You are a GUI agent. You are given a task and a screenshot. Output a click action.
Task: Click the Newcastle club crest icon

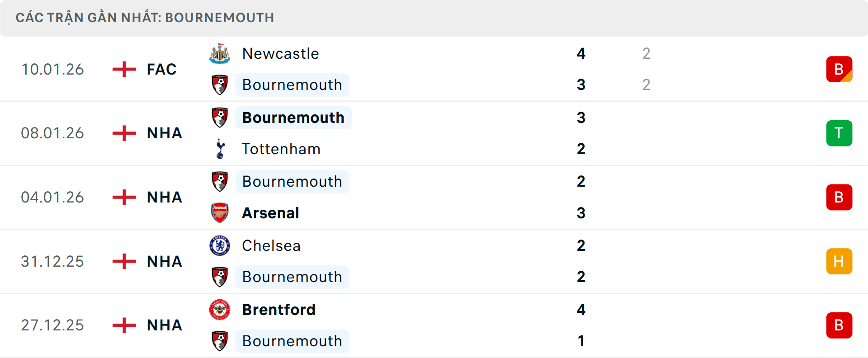click(x=220, y=53)
